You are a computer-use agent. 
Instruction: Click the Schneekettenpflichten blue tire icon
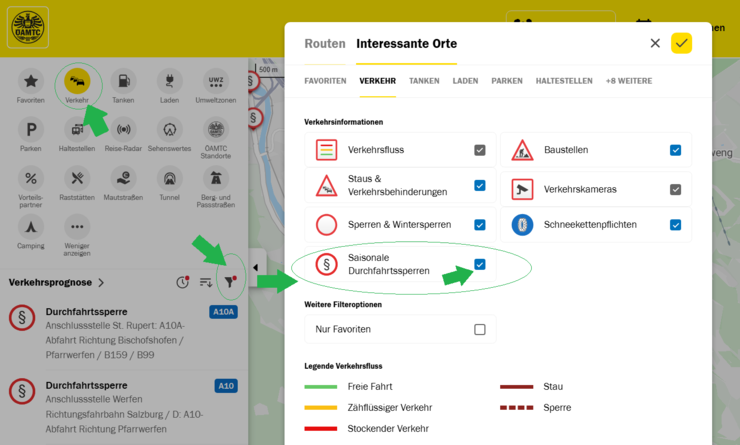pyautogui.click(x=522, y=225)
